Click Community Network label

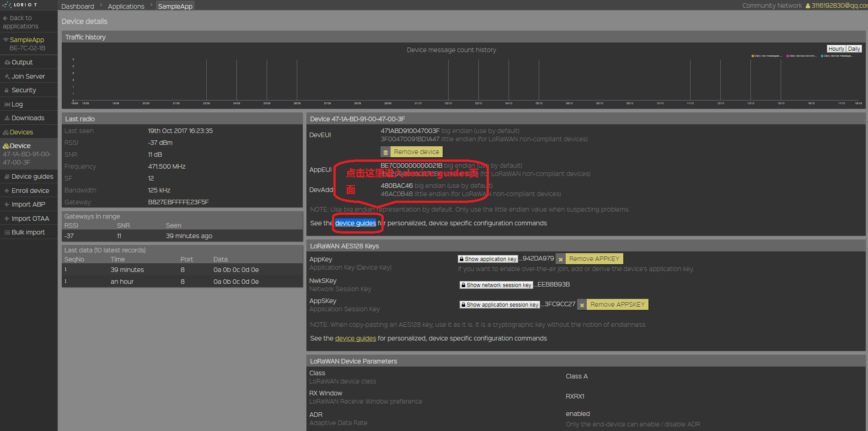(772, 5)
